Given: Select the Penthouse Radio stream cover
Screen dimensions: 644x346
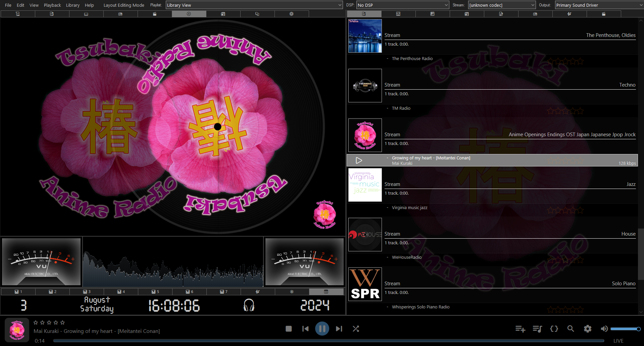Looking at the screenshot, I should [x=365, y=36].
